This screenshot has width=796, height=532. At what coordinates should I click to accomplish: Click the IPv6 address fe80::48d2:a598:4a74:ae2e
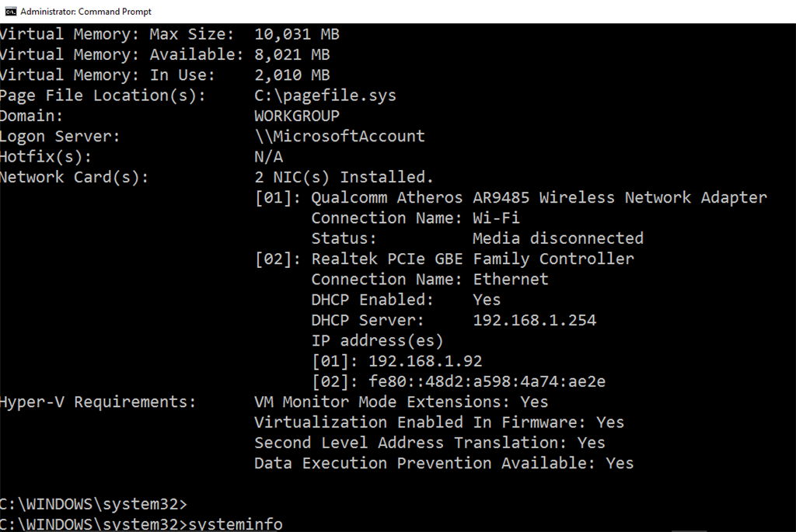[487, 381]
